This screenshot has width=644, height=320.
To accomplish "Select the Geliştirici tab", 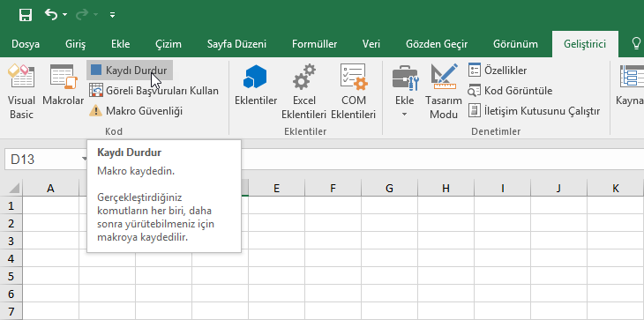I will [585, 44].
